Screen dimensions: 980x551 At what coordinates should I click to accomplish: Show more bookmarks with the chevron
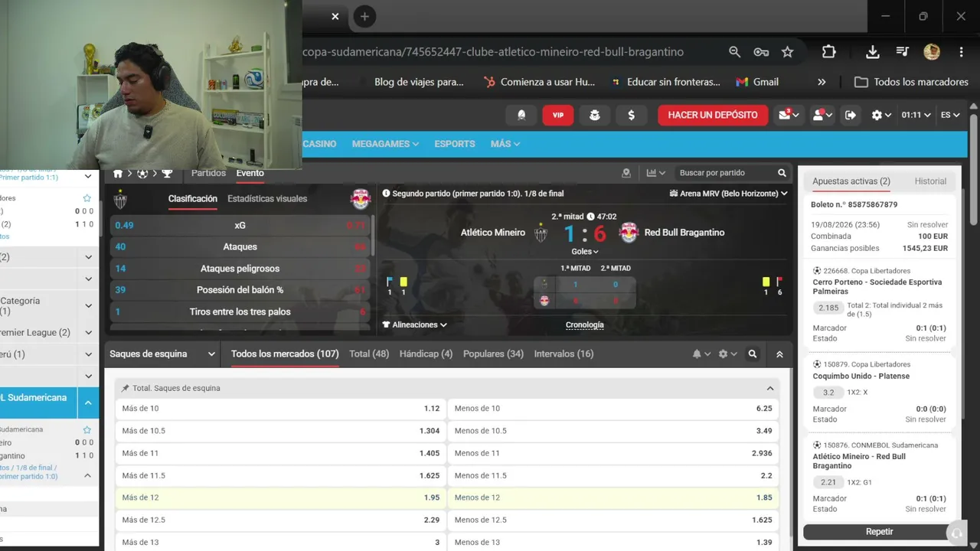(x=822, y=82)
